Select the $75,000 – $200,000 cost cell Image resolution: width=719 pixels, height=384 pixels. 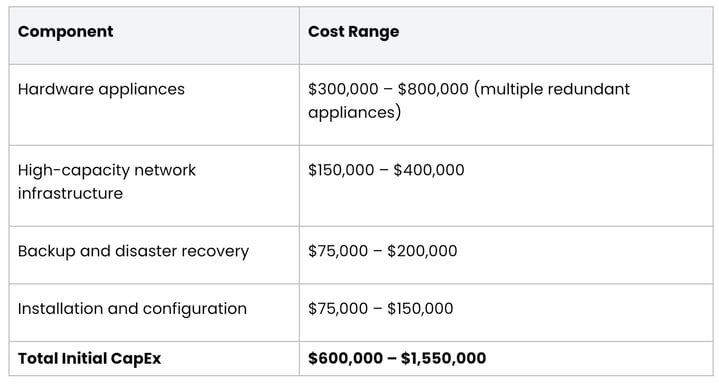click(x=506, y=255)
